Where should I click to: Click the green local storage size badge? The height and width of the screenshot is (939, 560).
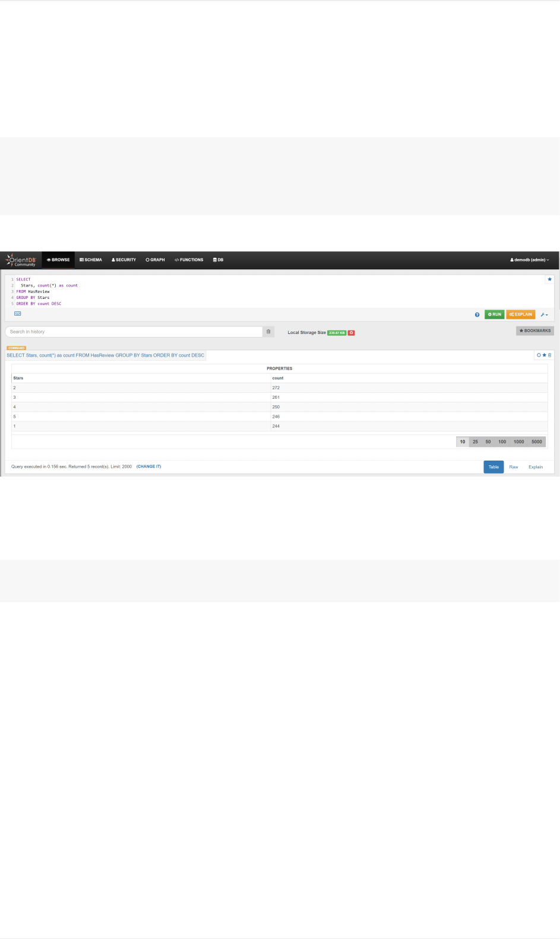click(337, 333)
